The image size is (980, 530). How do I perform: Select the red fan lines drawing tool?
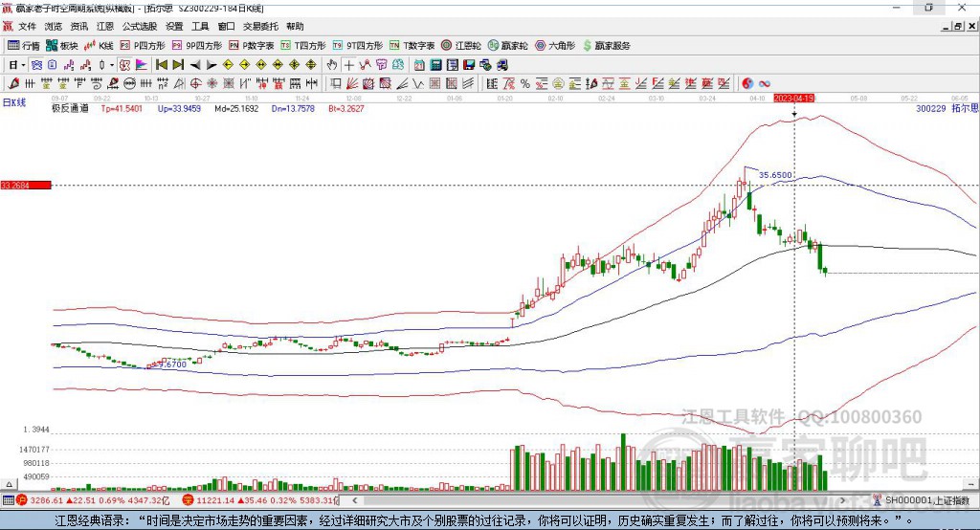click(352, 84)
